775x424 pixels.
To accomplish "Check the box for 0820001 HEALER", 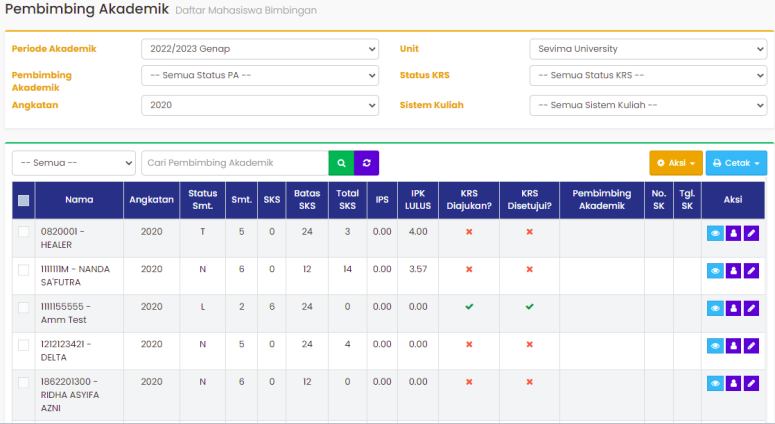I will point(23,232).
